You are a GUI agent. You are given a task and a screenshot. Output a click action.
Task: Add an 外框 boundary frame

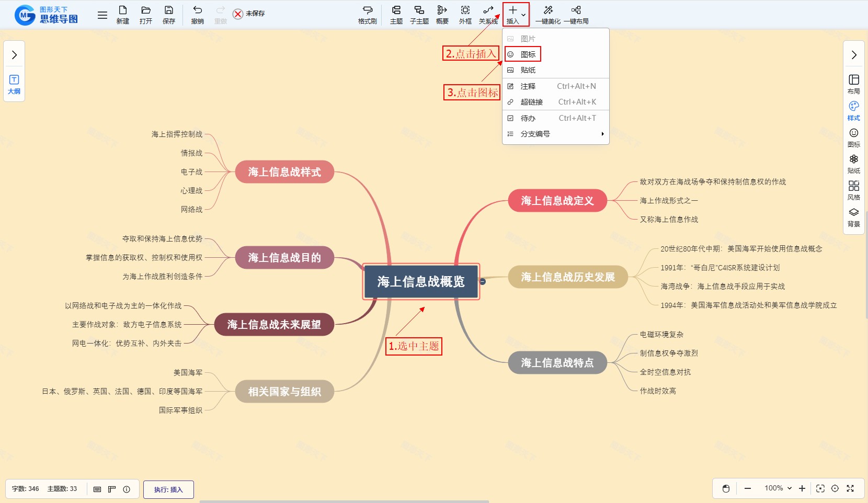tap(465, 14)
